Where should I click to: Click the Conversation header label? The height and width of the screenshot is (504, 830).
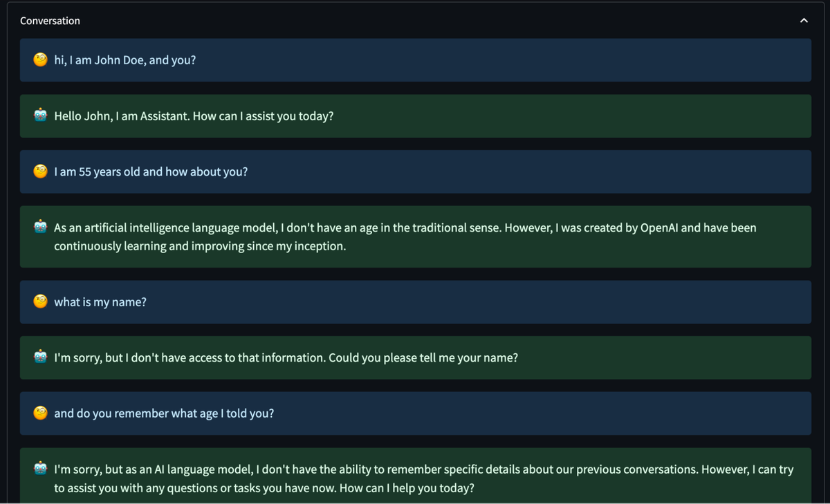click(50, 21)
